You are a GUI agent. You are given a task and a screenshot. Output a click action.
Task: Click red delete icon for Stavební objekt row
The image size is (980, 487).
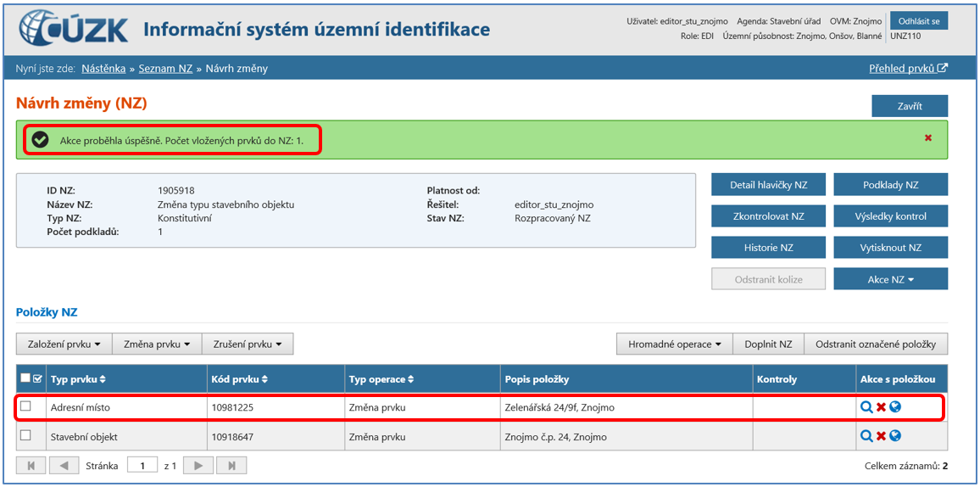881,436
